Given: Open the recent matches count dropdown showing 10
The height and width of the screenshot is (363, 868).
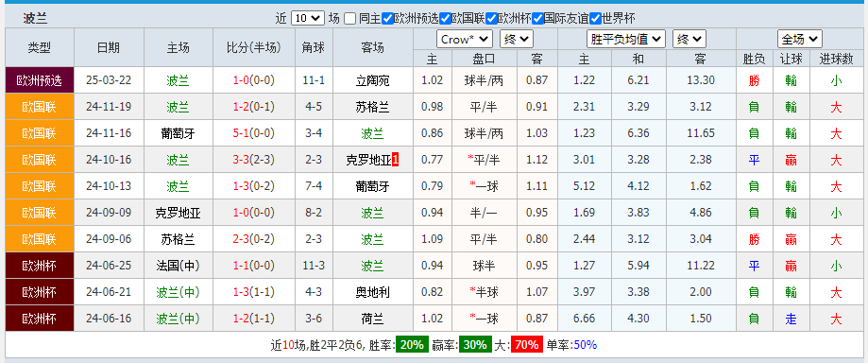Looking at the screenshot, I should (307, 18).
